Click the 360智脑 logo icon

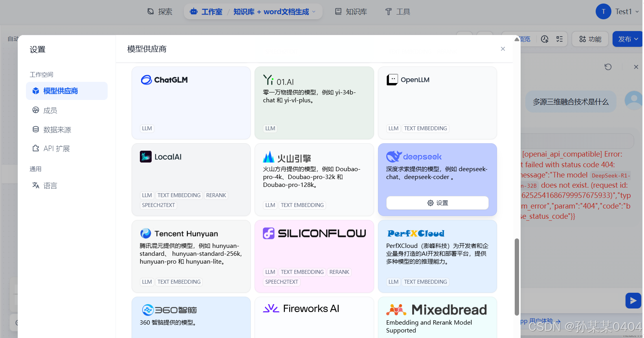(x=148, y=310)
